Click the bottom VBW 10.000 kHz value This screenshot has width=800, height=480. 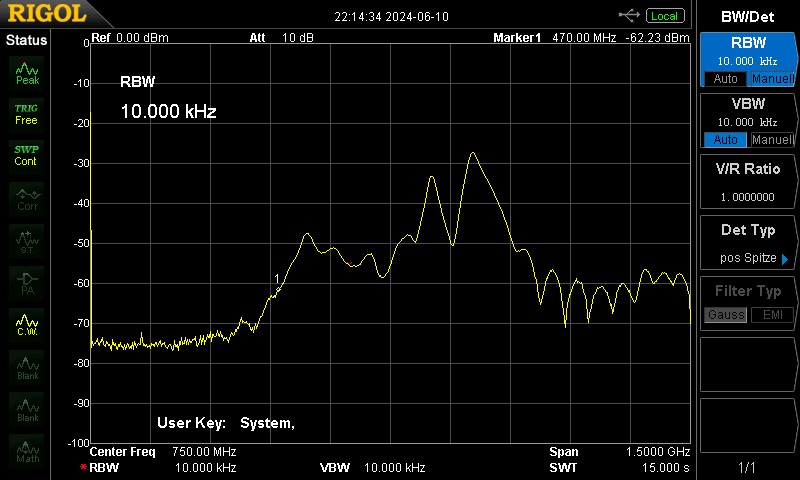tap(394, 468)
